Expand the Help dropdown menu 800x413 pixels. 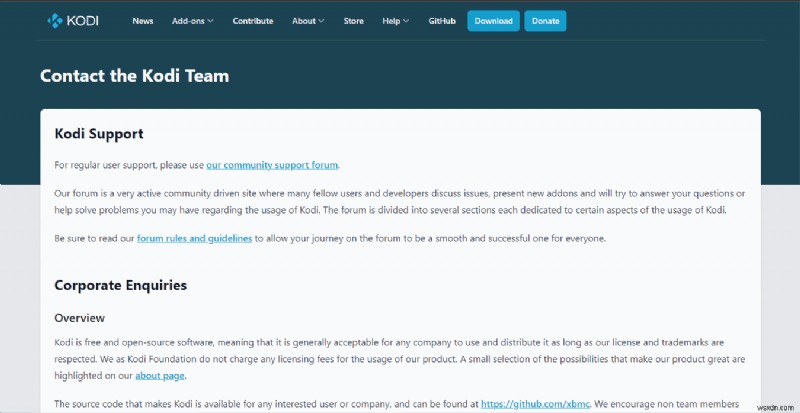tap(395, 21)
